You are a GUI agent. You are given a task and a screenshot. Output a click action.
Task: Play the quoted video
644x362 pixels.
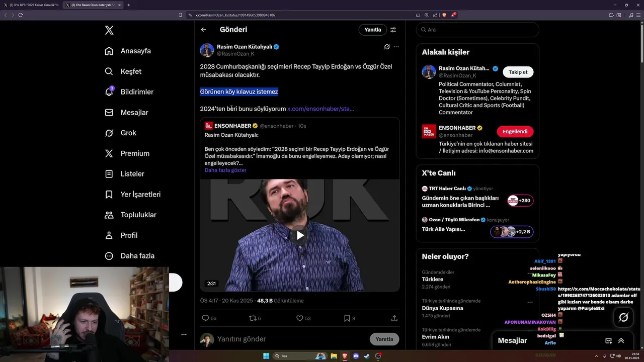pyautogui.click(x=300, y=235)
